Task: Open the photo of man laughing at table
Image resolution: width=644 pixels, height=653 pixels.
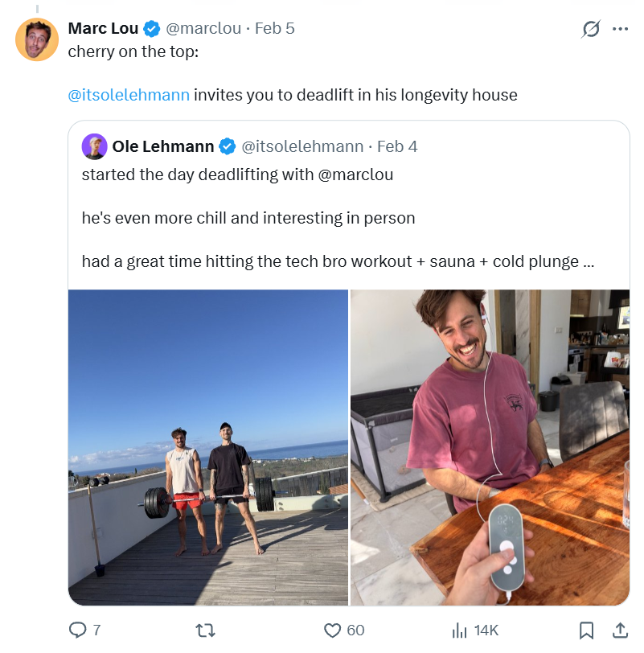Action: coord(490,447)
